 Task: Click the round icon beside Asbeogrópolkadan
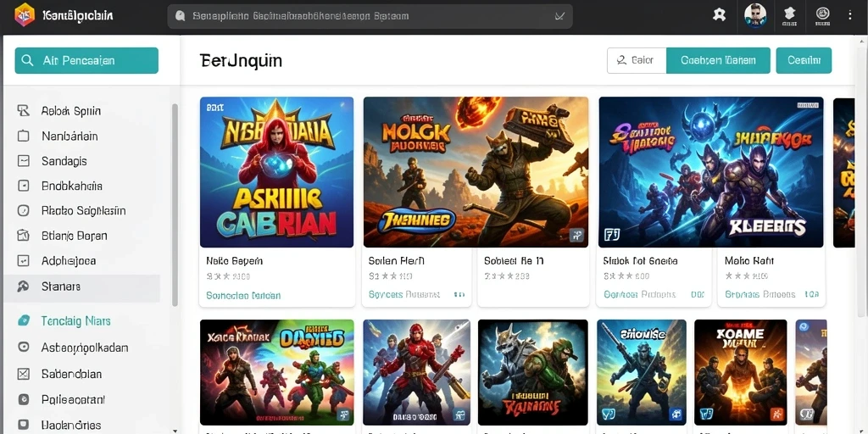coord(23,347)
